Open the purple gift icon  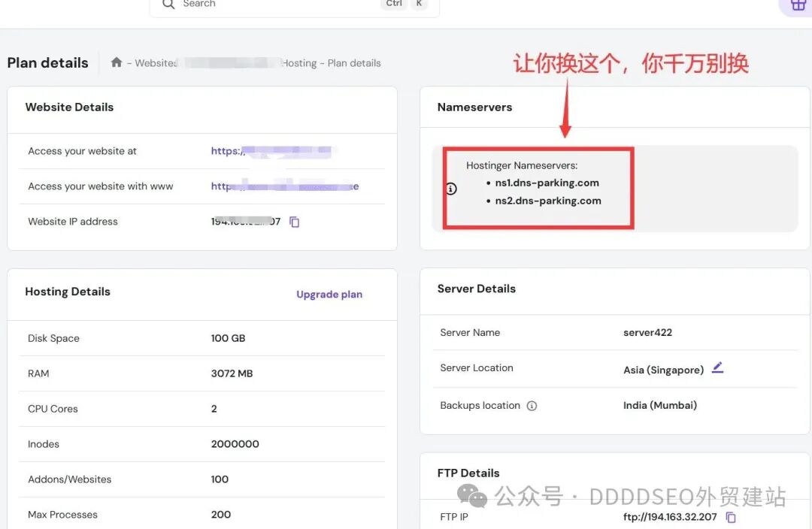point(798,5)
